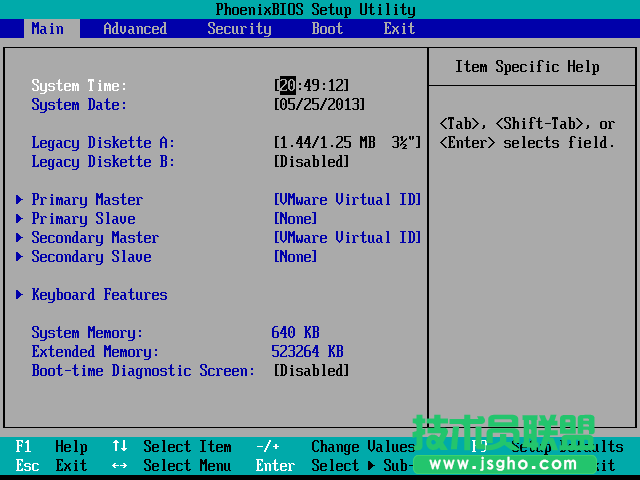Expand the Primary Slave submenu arrow
This screenshot has height=480, width=640.
pyautogui.click(x=20, y=219)
